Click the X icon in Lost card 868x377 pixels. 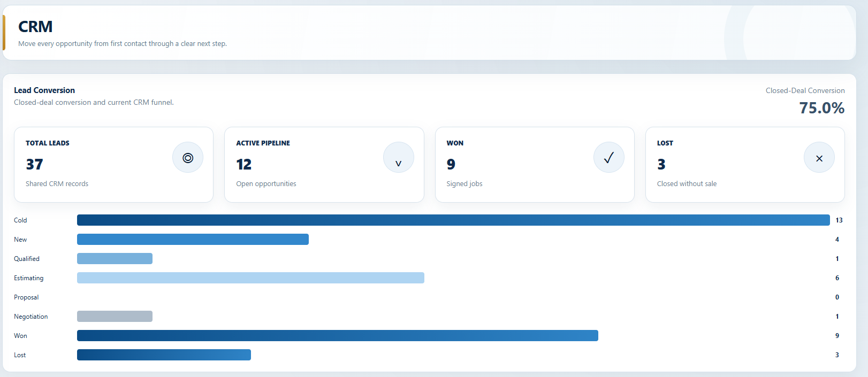[819, 158]
